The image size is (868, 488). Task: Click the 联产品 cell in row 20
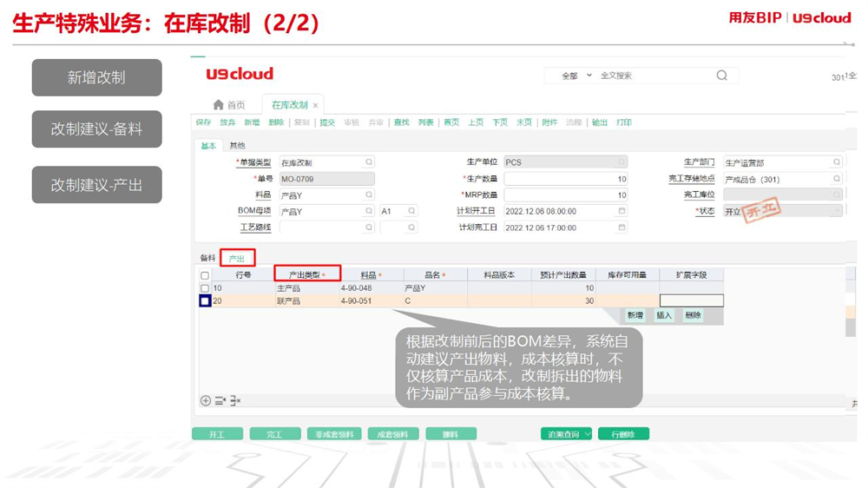tap(307, 300)
